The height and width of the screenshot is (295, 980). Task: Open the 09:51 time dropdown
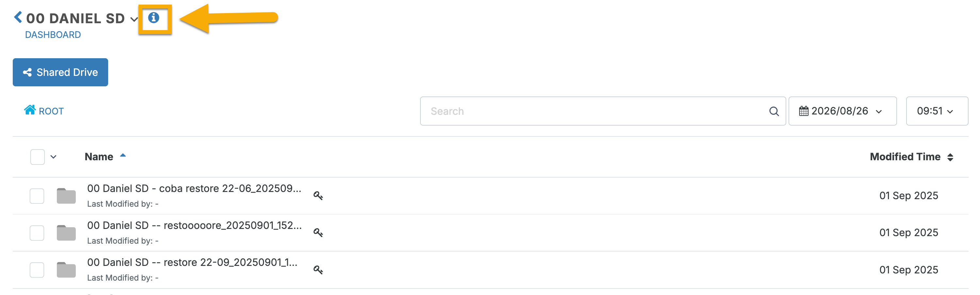tap(937, 111)
